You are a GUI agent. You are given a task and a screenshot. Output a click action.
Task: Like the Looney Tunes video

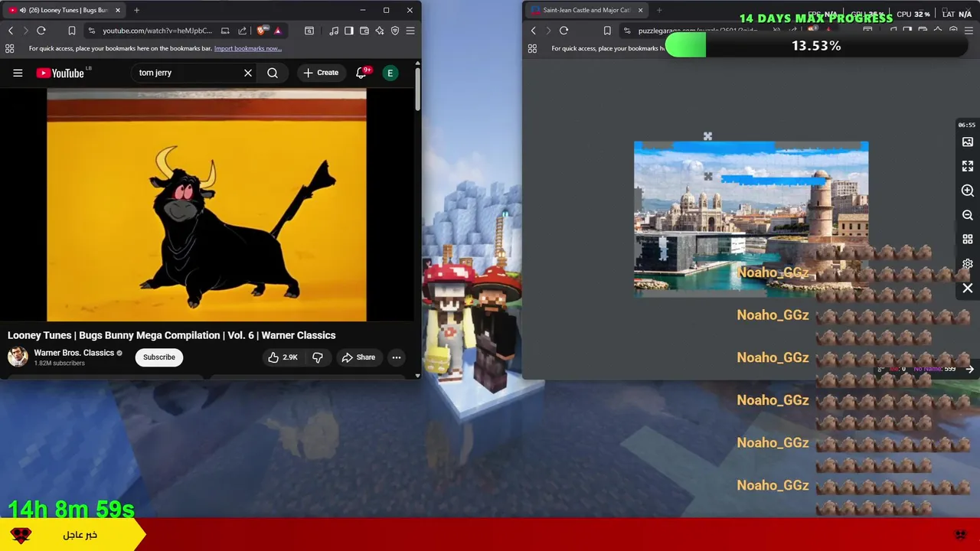282,357
